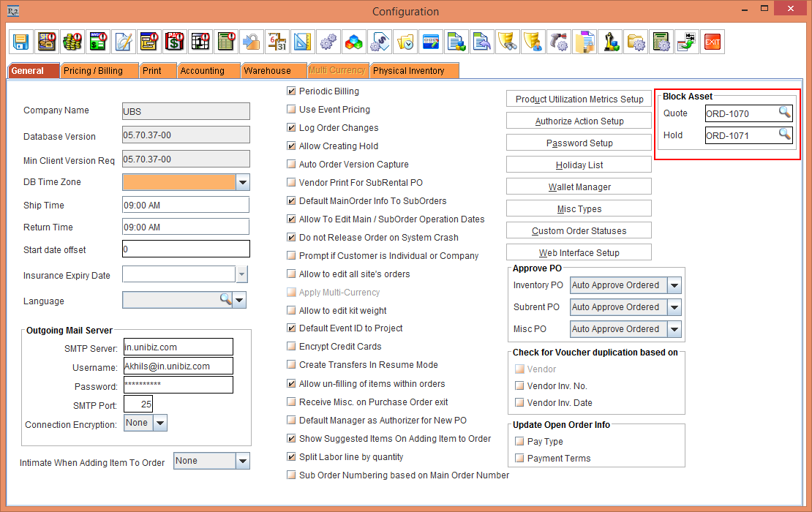Click the colored cubes toolbar icon
Image resolution: width=812 pixels, height=512 pixels.
coord(353,42)
